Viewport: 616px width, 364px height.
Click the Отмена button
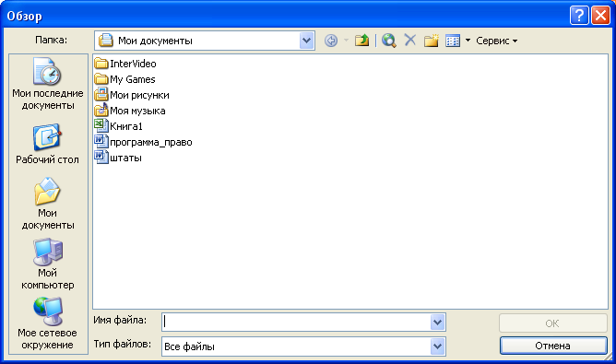(x=553, y=346)
